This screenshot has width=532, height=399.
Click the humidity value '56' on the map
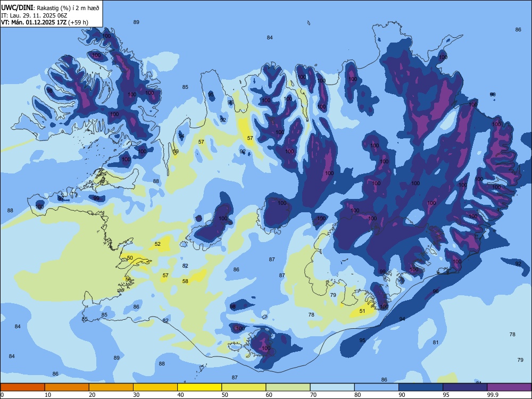point(128,279)
